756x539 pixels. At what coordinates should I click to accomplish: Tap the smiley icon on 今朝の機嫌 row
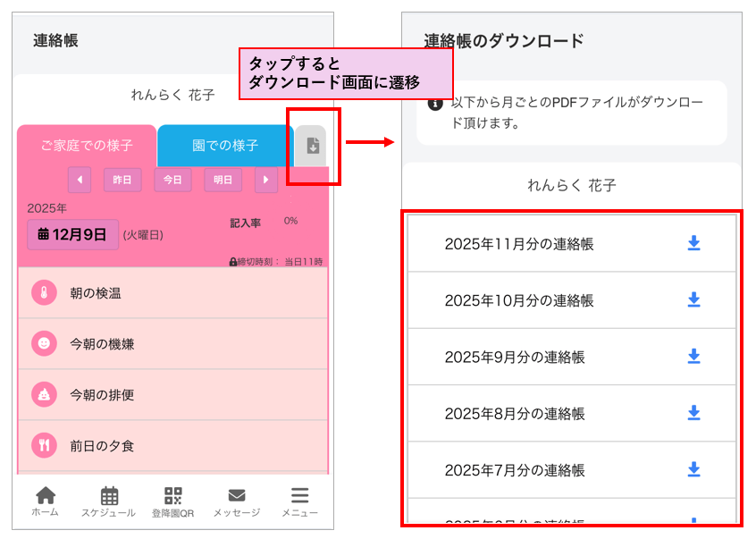pyautogui.click(x=44, y=343)
